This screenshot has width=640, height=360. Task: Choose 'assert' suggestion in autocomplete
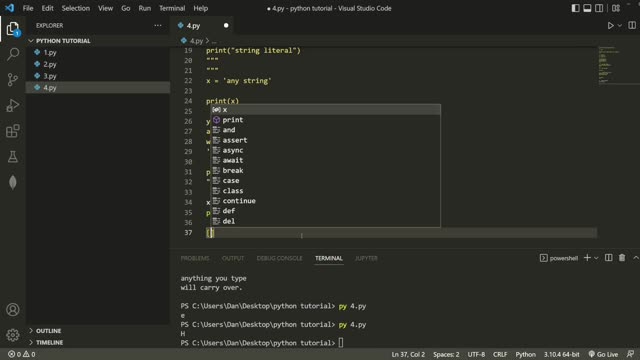[x=325, y=140]
